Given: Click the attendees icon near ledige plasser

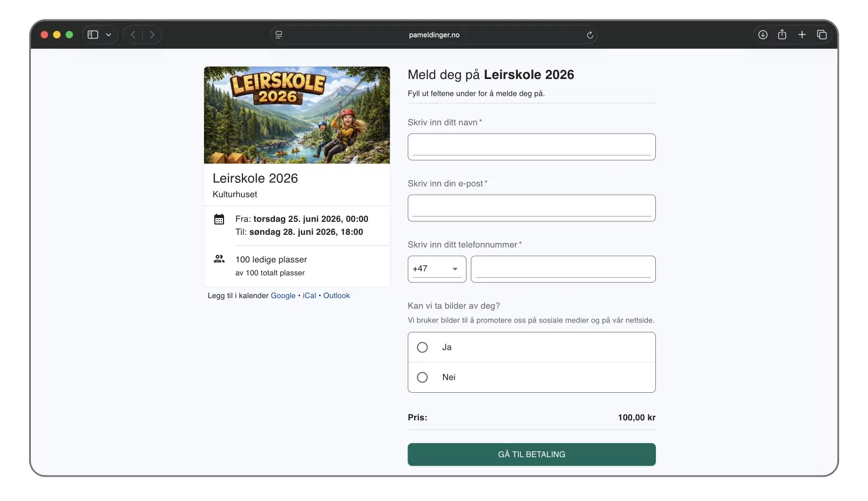Looking at the screenshot, I should point(219,259).
